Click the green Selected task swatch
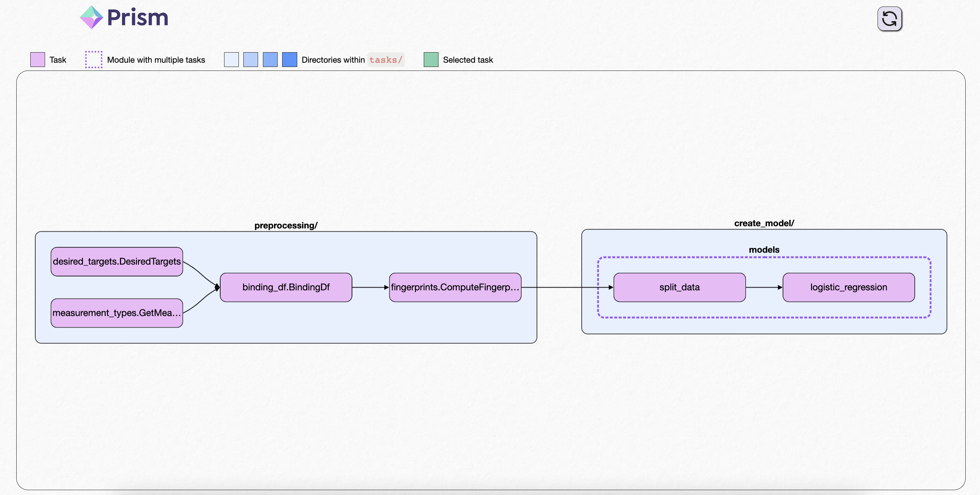 (x=431, y=60)
